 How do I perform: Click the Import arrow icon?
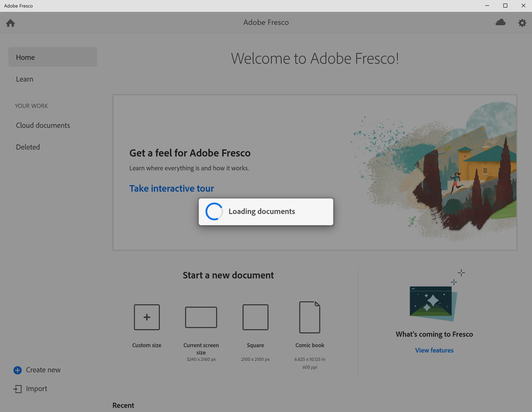[x=18, y=389]
